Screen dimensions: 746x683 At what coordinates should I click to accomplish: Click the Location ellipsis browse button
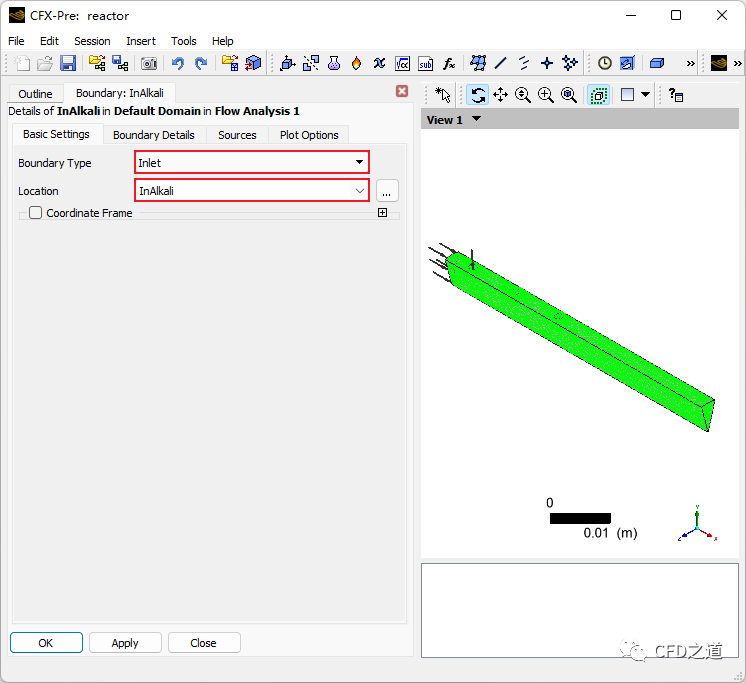pyautogui.click(x=387, y=191)
